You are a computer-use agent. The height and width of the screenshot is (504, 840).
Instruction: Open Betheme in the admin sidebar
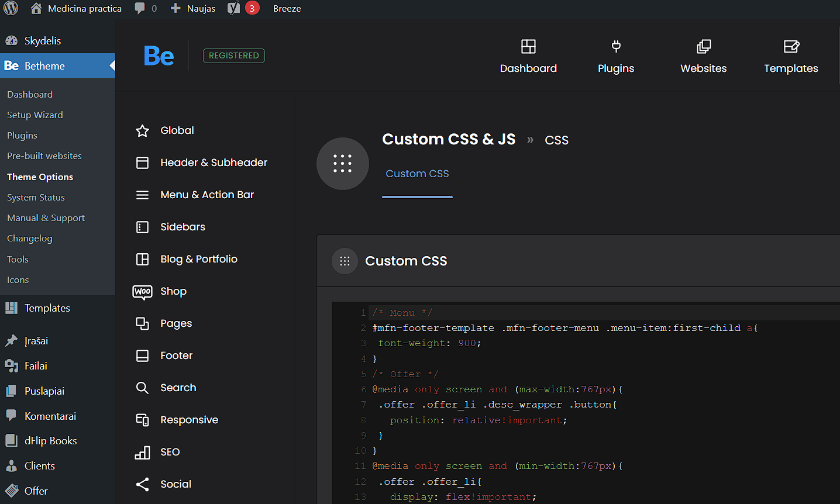coord(57,66)
